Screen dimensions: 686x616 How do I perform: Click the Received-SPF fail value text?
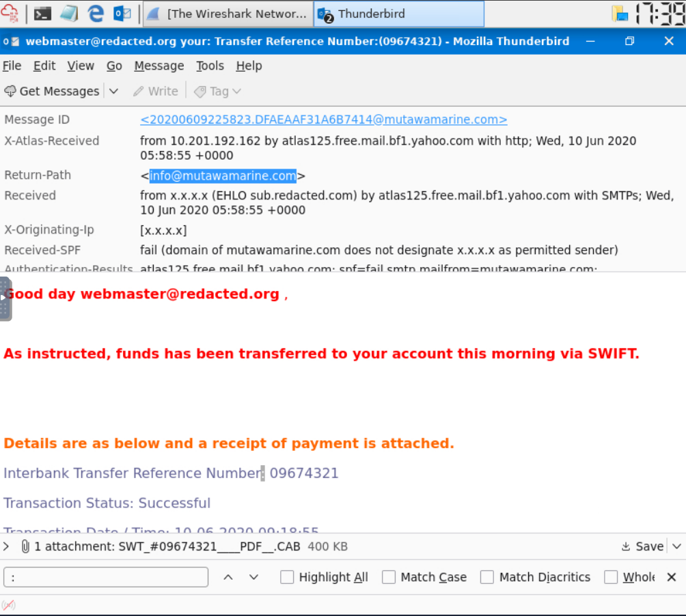coord(379,251)
